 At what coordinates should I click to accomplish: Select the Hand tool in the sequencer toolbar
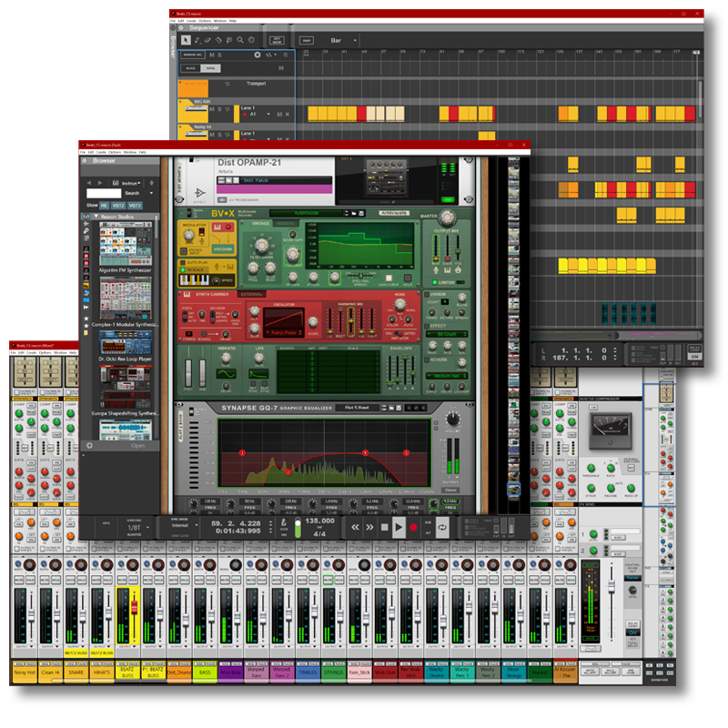click(x=250, y=40)
